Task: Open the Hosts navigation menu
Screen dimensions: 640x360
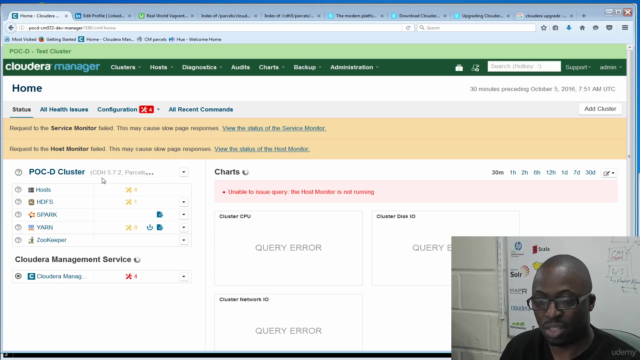Action: pos(161,67)
